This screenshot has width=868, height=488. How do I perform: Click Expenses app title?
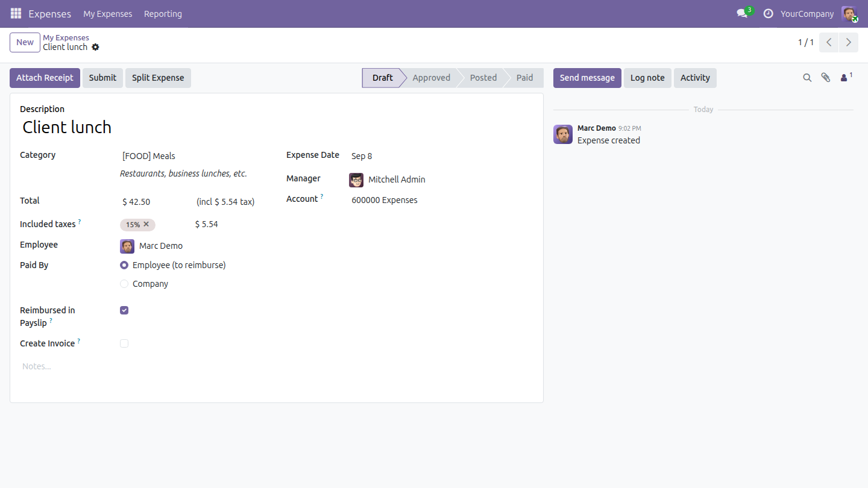[49, 13]
